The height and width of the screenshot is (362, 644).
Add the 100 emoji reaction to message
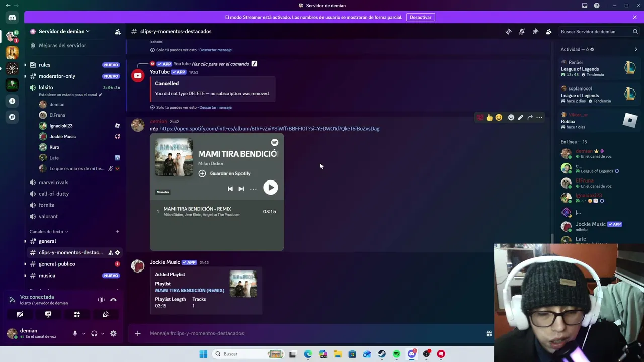point(480,118)
